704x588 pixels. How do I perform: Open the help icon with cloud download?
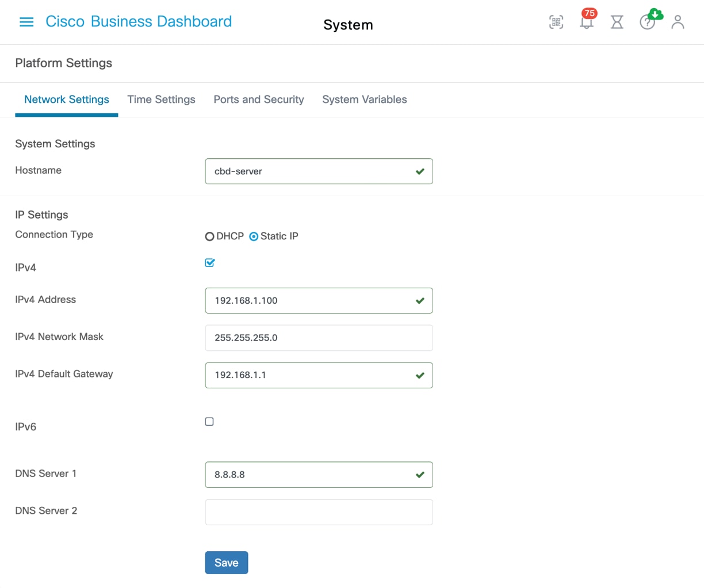tap(650, 20)
